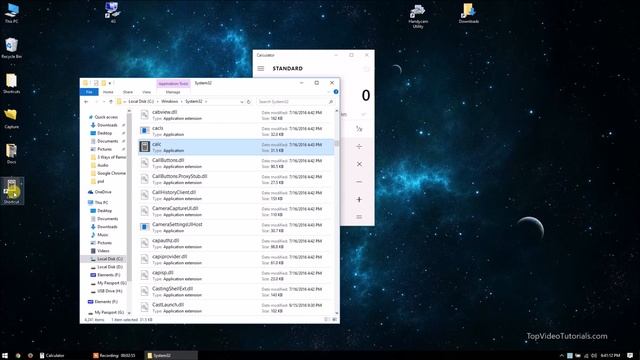Open the This PC desktop icon
The image size is (640, 360).
coord(11,12)
